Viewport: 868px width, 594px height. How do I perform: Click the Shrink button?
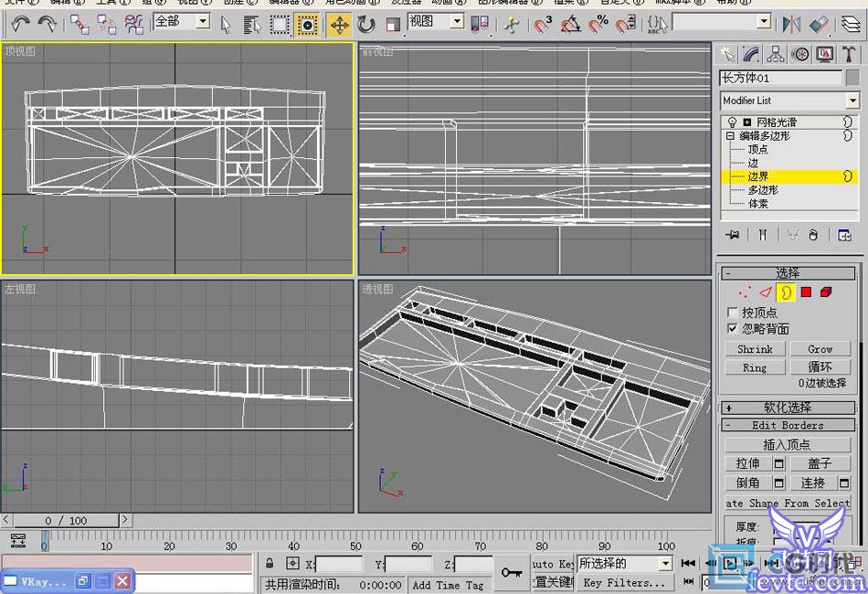click(x=755, y=349)
